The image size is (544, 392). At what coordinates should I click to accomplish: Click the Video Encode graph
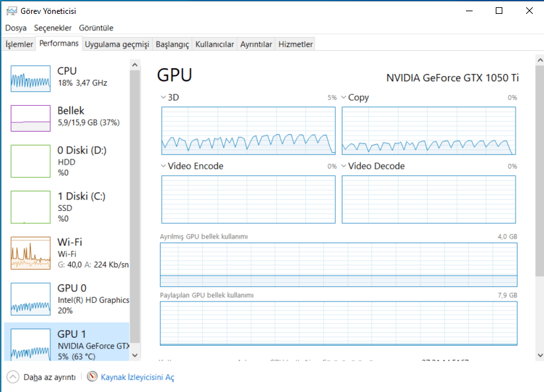click(x=249, y=200)
